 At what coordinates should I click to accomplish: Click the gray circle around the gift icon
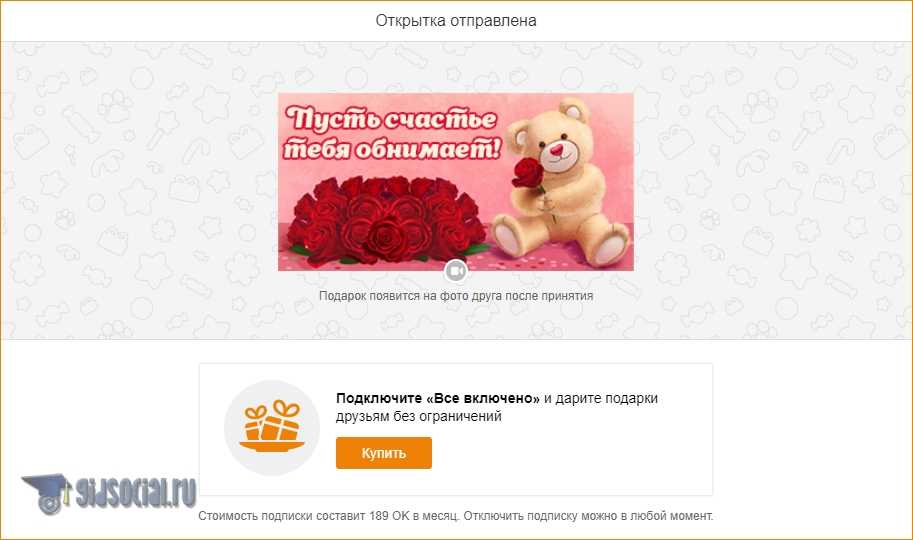[x=272, y=428]
